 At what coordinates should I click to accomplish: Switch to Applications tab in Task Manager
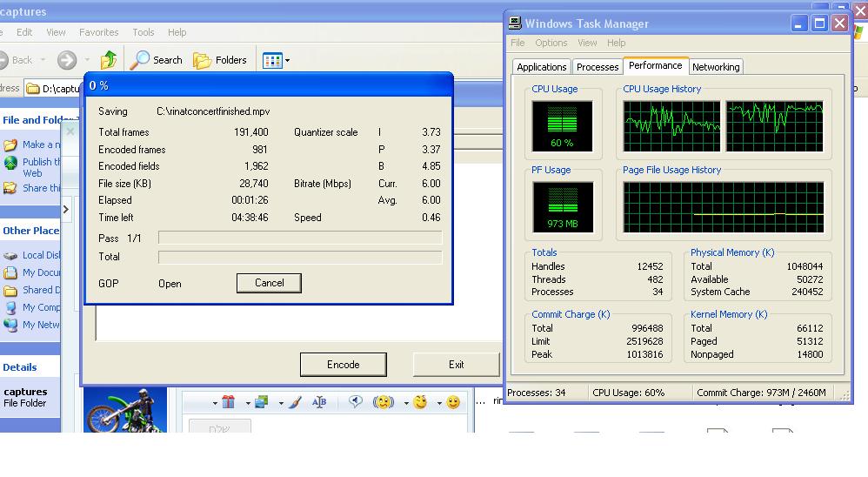click(x=541, y=67)
